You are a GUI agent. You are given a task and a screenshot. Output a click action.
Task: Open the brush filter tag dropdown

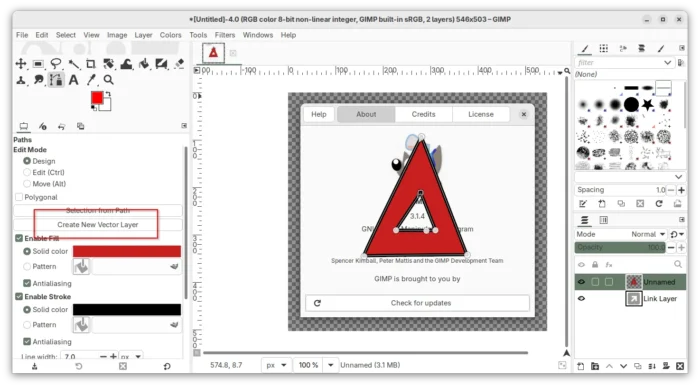(x=668, y=63)
